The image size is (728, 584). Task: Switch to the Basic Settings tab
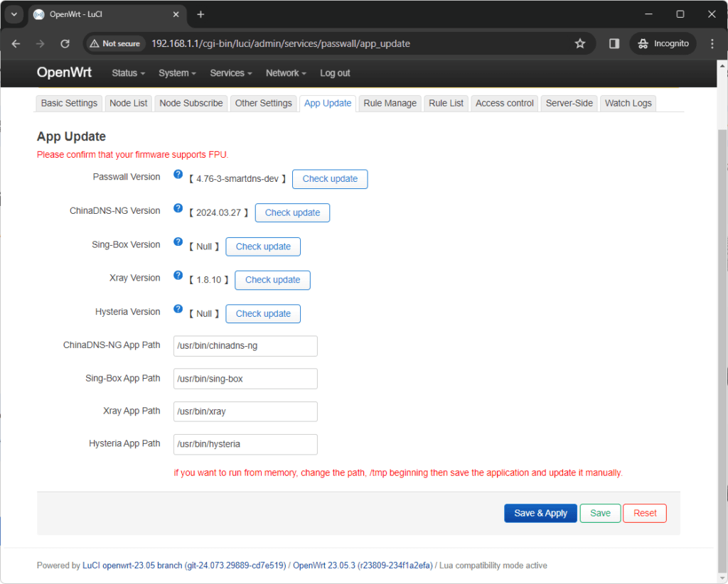(69, 104)
